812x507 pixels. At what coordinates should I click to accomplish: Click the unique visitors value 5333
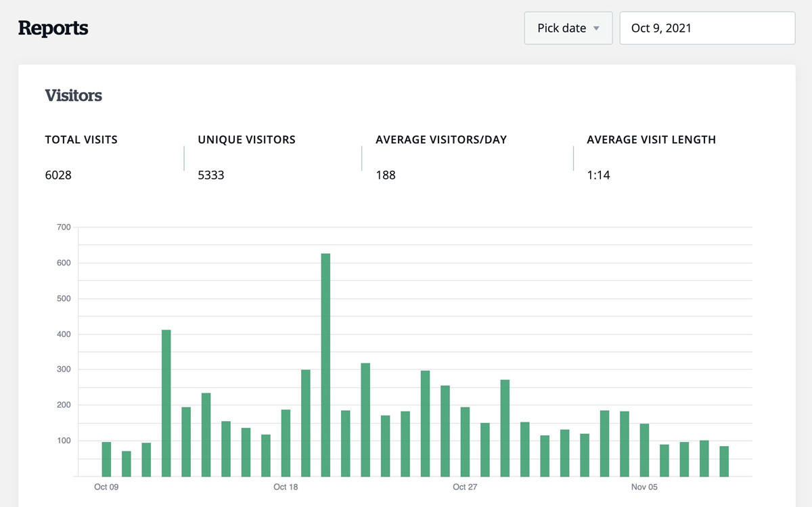coord(211,175)
